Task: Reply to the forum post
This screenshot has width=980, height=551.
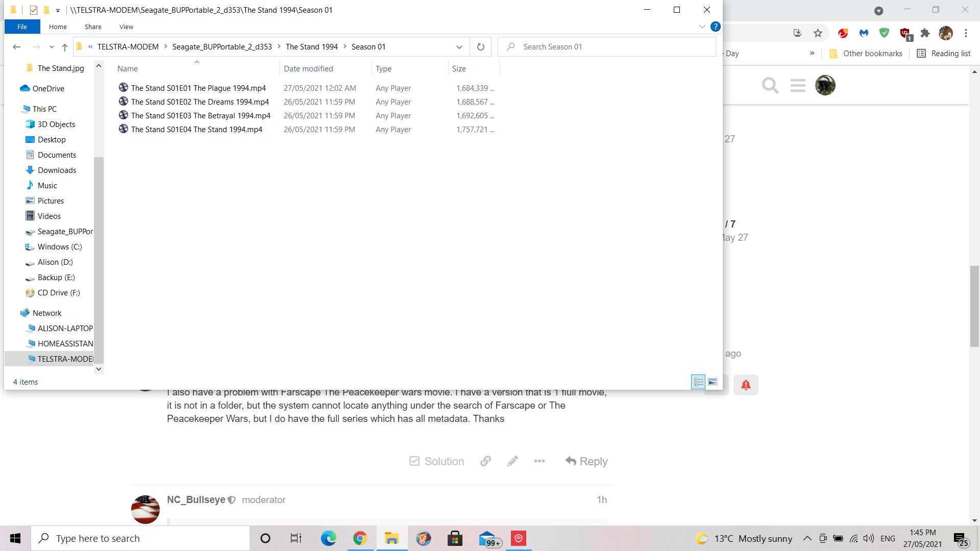Action: (x=586, y=461)
